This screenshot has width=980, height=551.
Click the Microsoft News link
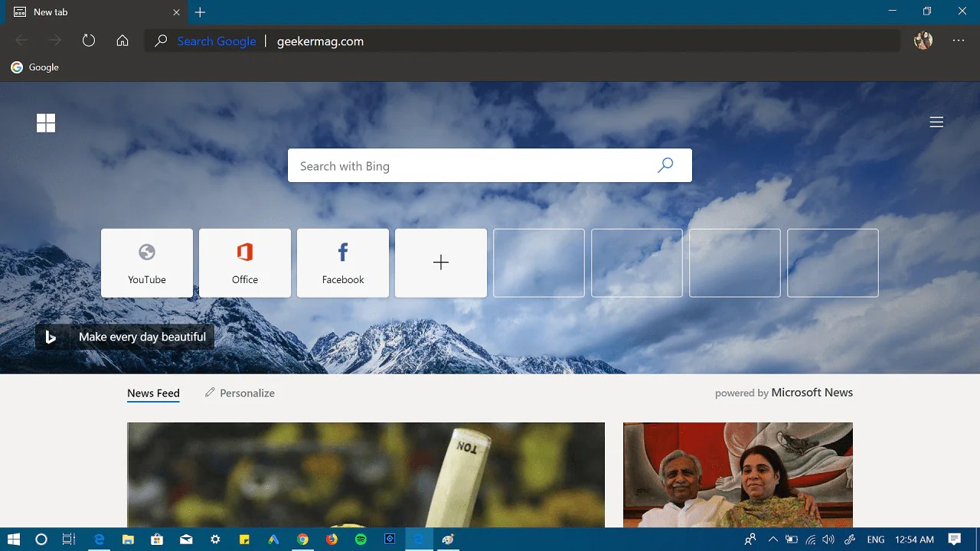pyautogui.click(x=812, y=392)
